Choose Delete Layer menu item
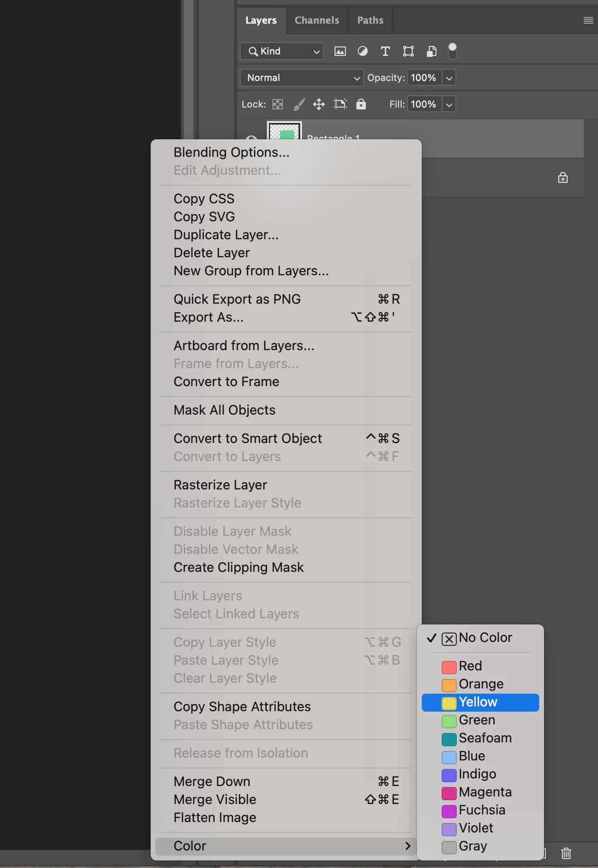This screenshot has width=598, height=868. [286, 253]
